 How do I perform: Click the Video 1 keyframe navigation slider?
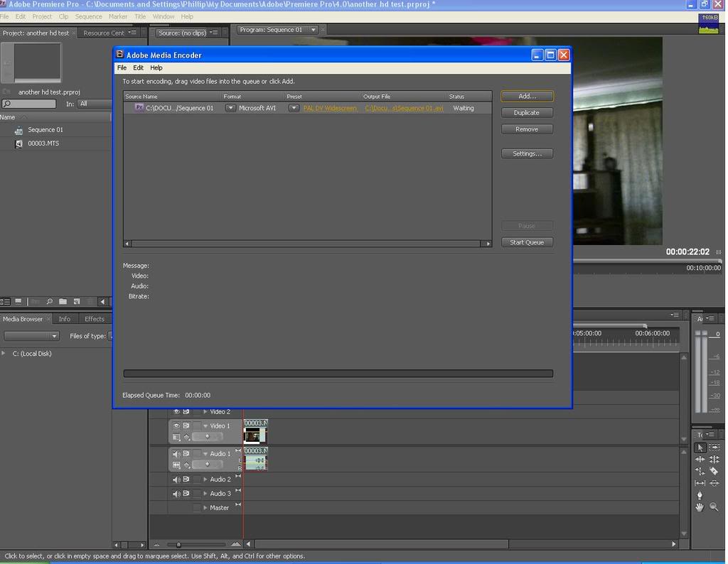coord(208,437)
